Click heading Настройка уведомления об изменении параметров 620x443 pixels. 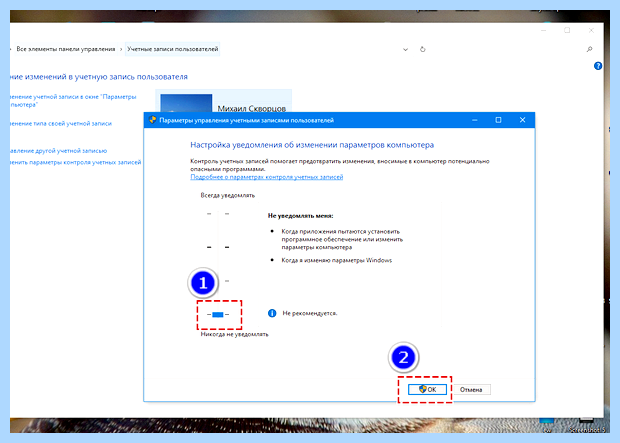click(312, 145)
